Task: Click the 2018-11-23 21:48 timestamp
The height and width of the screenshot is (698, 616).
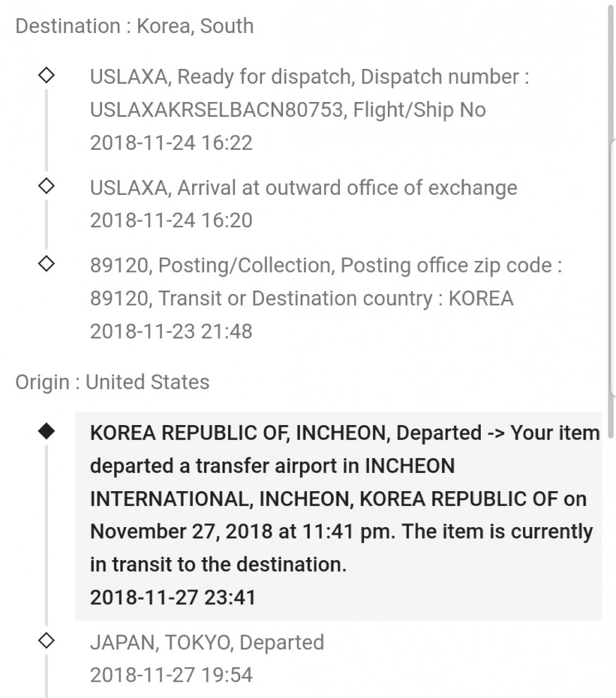Action: (x=172, y=331)
